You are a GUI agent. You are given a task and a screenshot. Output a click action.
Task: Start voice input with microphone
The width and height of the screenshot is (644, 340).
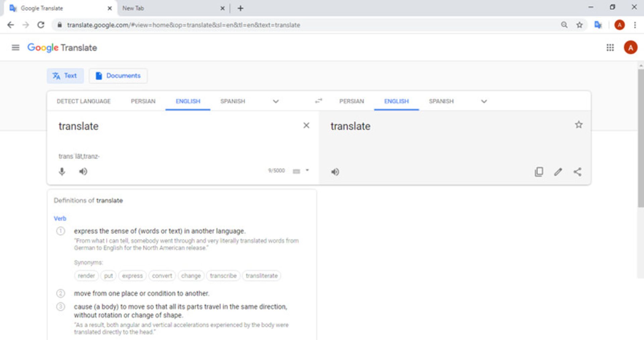tap(62, 172)
